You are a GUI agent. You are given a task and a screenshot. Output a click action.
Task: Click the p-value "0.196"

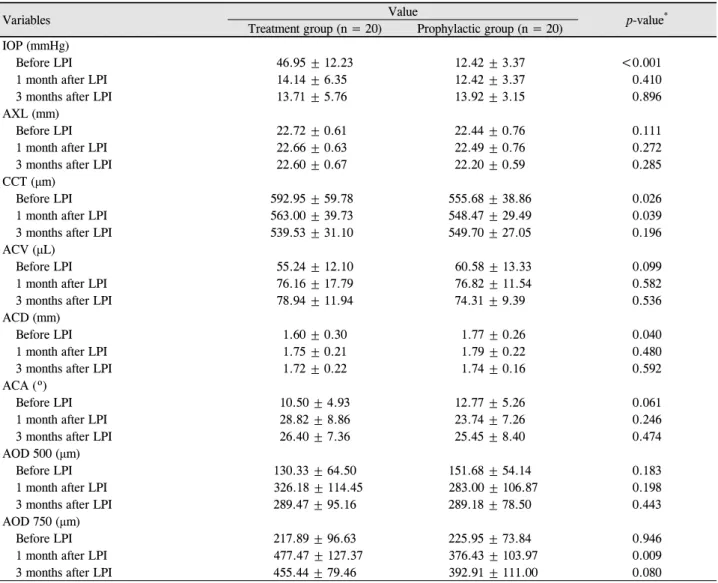coord(647,233)
